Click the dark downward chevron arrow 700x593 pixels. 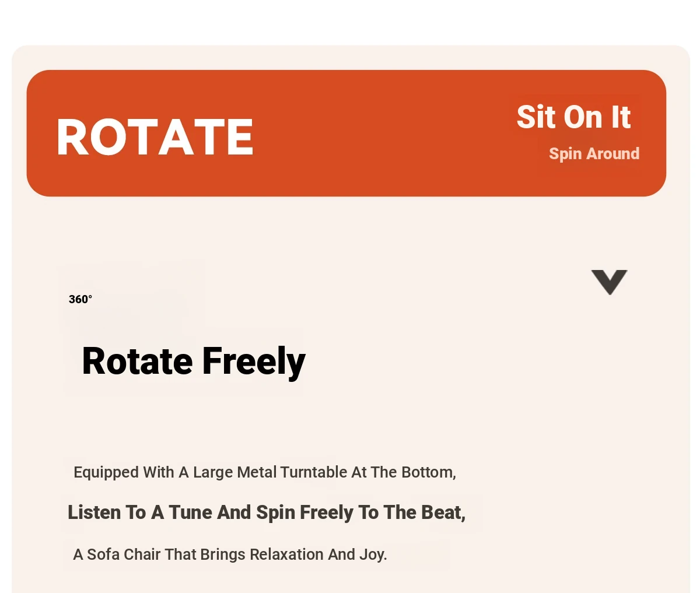click(x=609, y=282)
